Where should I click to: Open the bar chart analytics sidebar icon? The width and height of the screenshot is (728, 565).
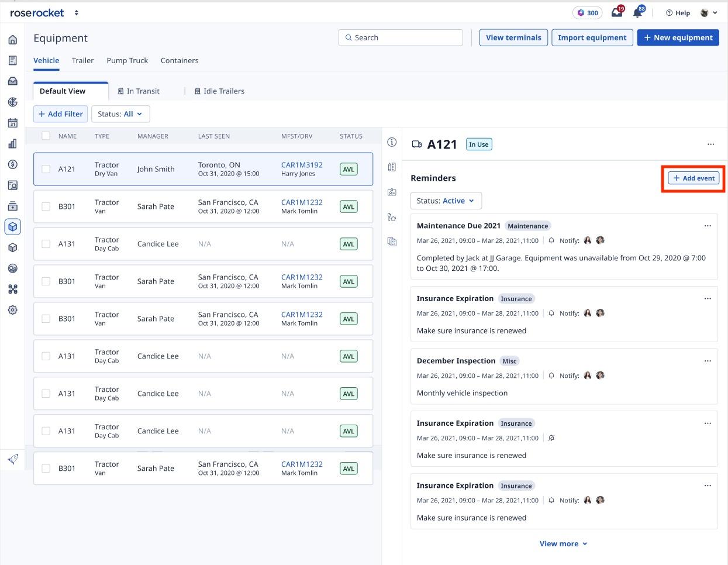[x=12, y=144]
